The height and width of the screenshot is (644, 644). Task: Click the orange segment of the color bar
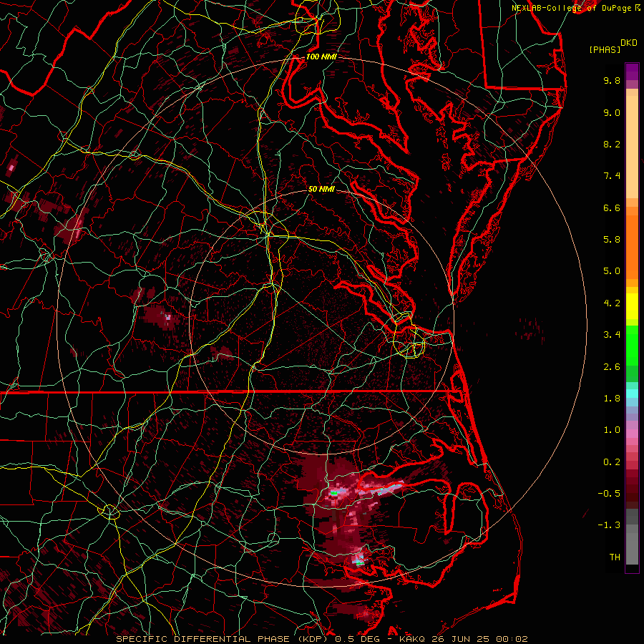click(632, 248)
